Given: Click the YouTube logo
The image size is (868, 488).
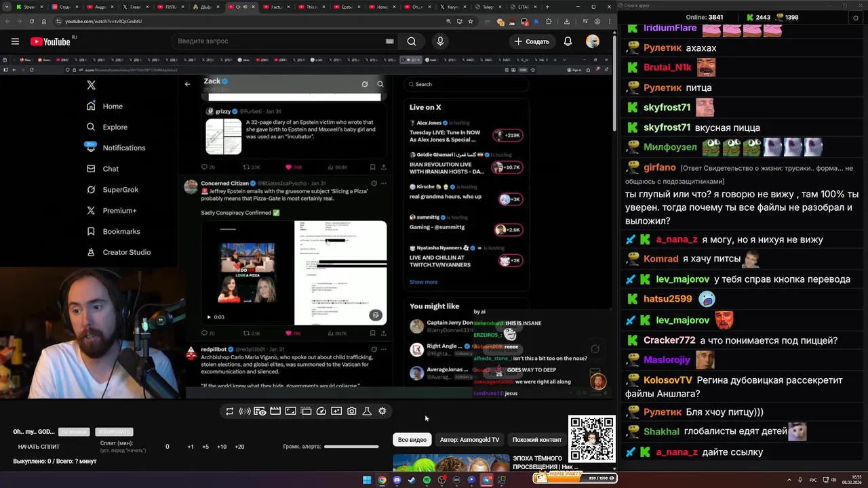Looking at the screenshot, I should point(50,41).
